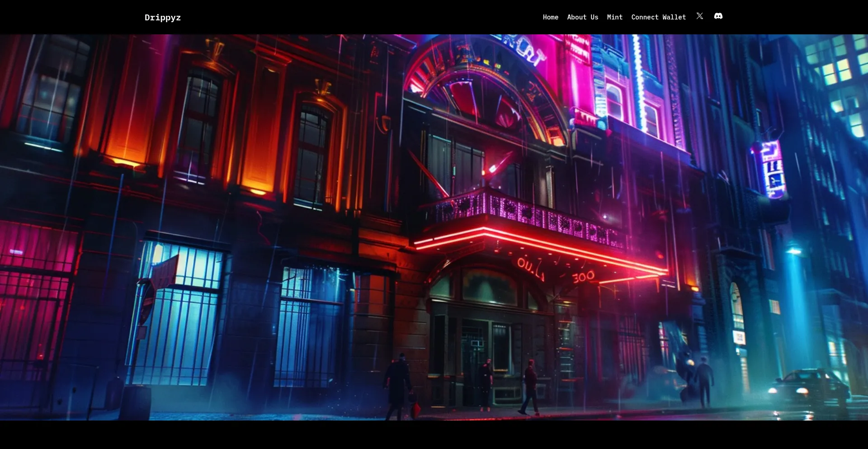Open the X (Twitter) social icon

[x=699, y=16]
